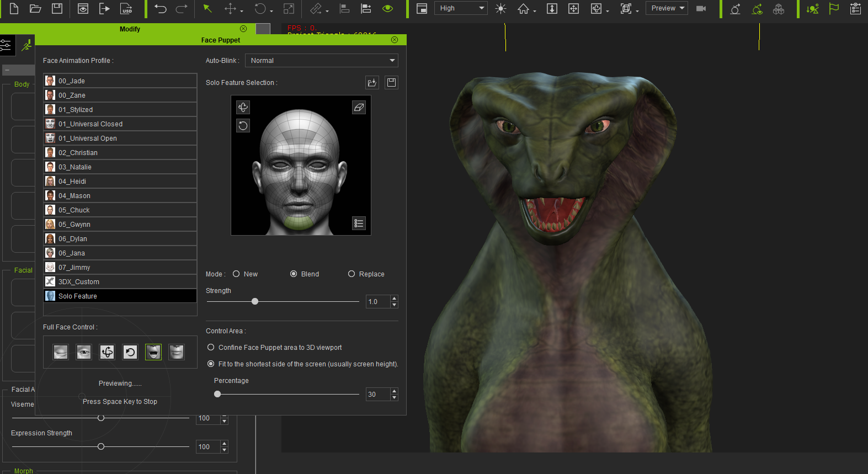Click the clipboard checklist icon

(855, 8)
